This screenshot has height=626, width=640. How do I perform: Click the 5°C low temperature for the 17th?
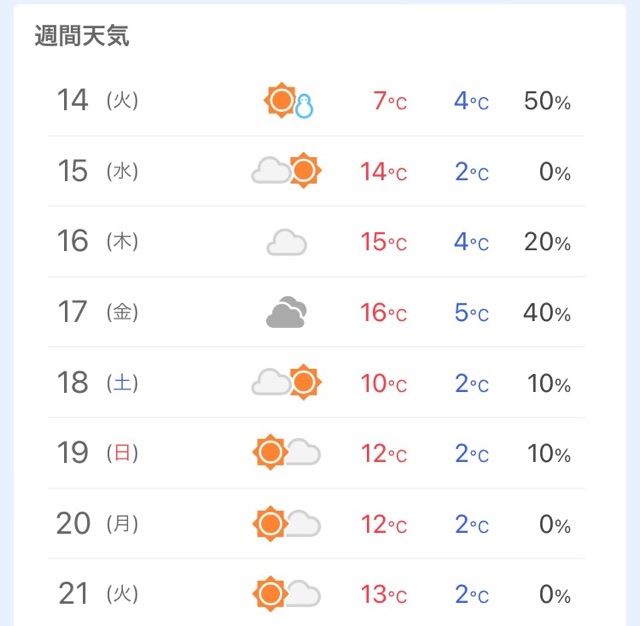[472, 313]
